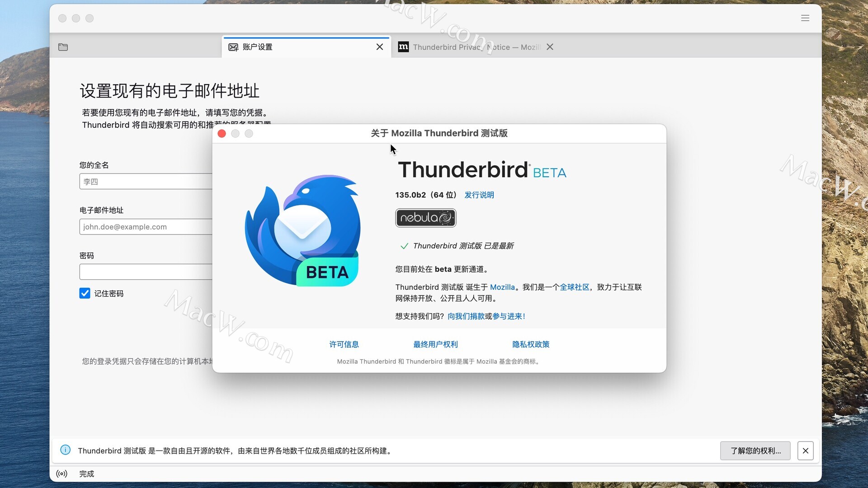Click the 设置现有的电子邮件地址 heading
This screenshot has height=488, width=868.
click(x=170, y=91)
